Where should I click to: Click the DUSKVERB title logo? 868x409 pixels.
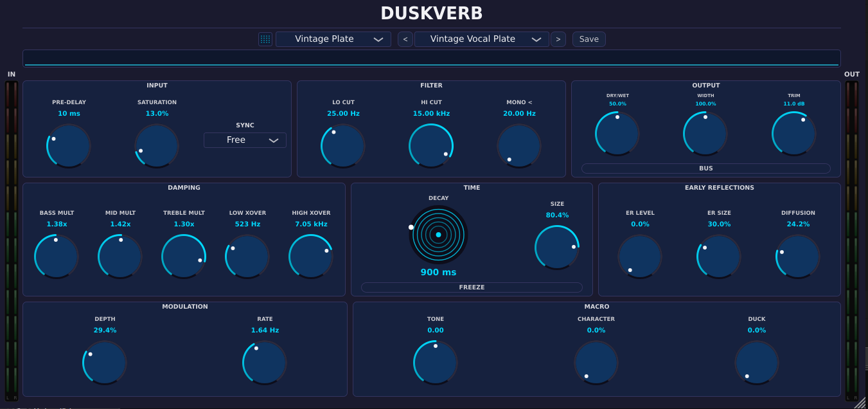[432, 13]
